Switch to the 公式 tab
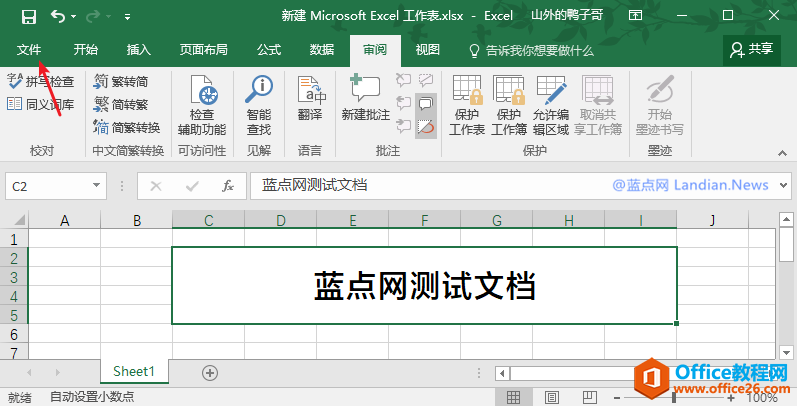The image size is (797, 406). tap(269, 50)
